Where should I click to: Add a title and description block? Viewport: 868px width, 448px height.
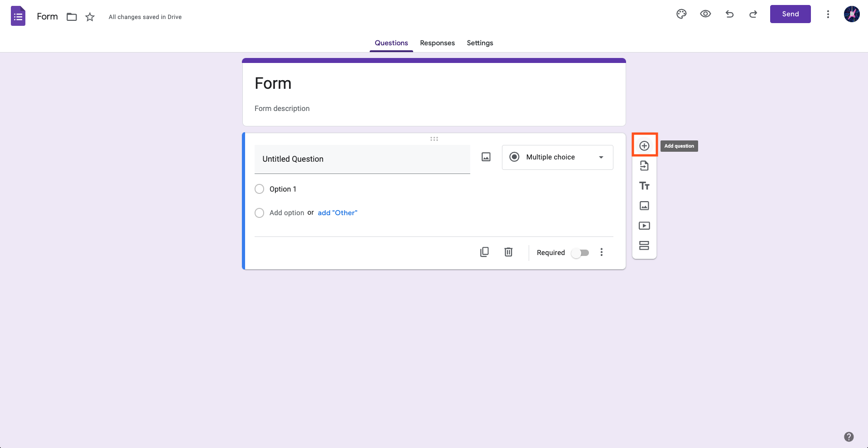[644, 186]
